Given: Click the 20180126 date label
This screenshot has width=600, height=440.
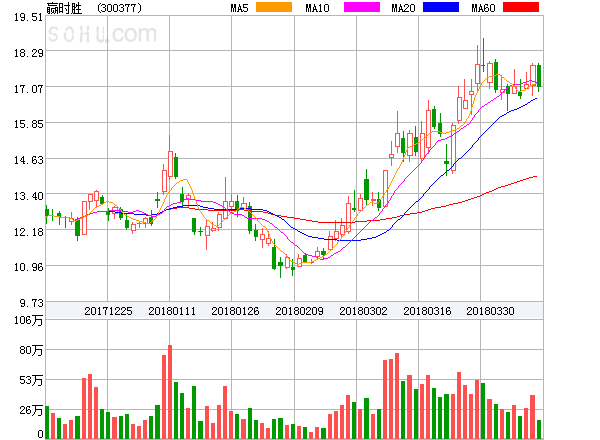Looking at the screenshot, I should coord(235,311).
